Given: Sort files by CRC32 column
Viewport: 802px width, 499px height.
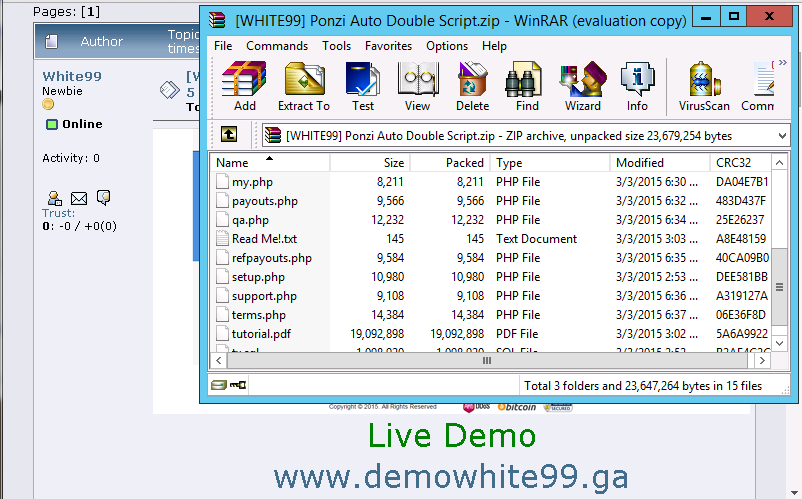Looking at the screenshot, I should click(x=740, y=163).
